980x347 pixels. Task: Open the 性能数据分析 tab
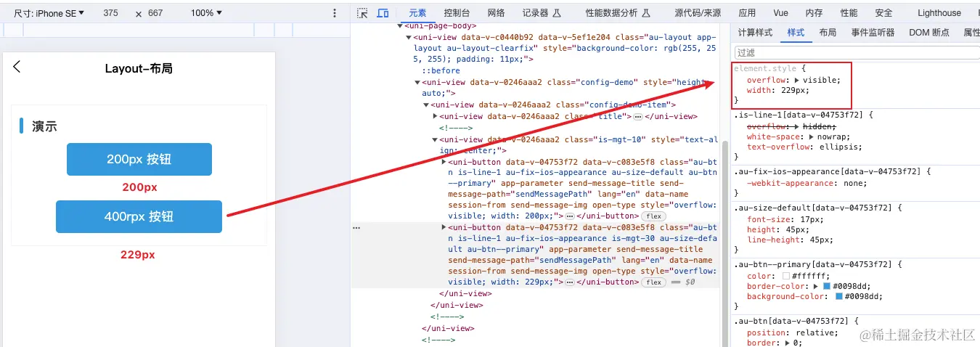click(x=612, y=13)
